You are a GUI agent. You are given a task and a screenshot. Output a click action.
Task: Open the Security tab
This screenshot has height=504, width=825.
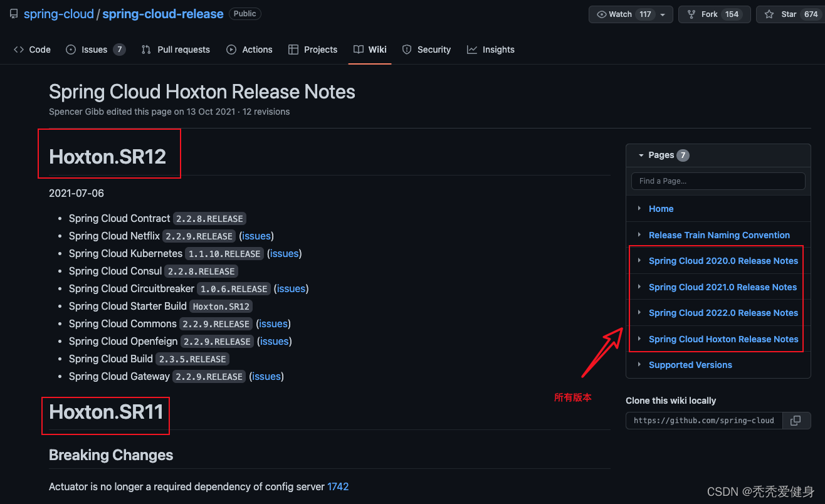tap(426, 50)
